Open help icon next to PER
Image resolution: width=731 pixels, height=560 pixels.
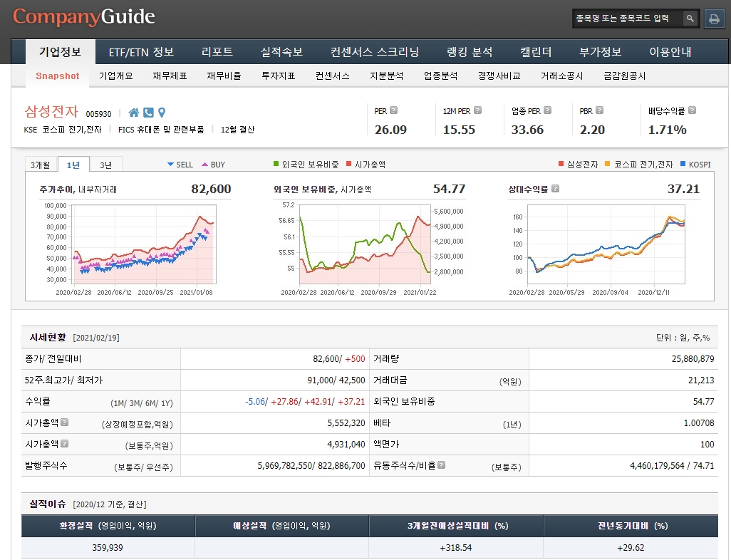393,110
